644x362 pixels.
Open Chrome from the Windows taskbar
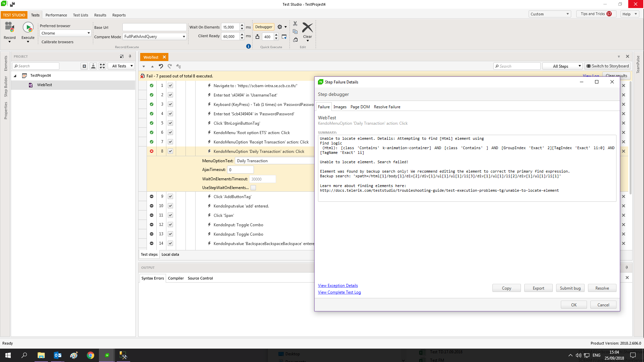tap(91, 355)
